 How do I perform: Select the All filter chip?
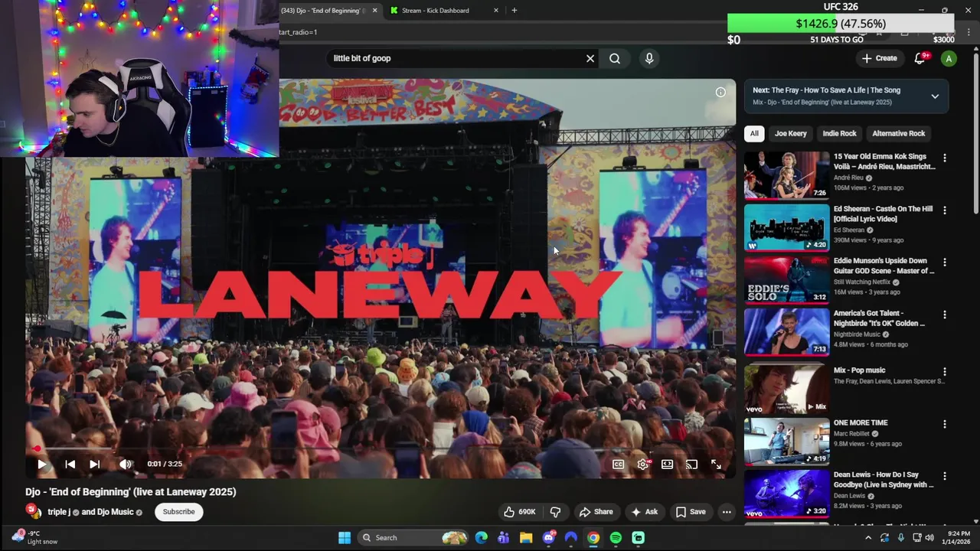(x=754, y=133)
